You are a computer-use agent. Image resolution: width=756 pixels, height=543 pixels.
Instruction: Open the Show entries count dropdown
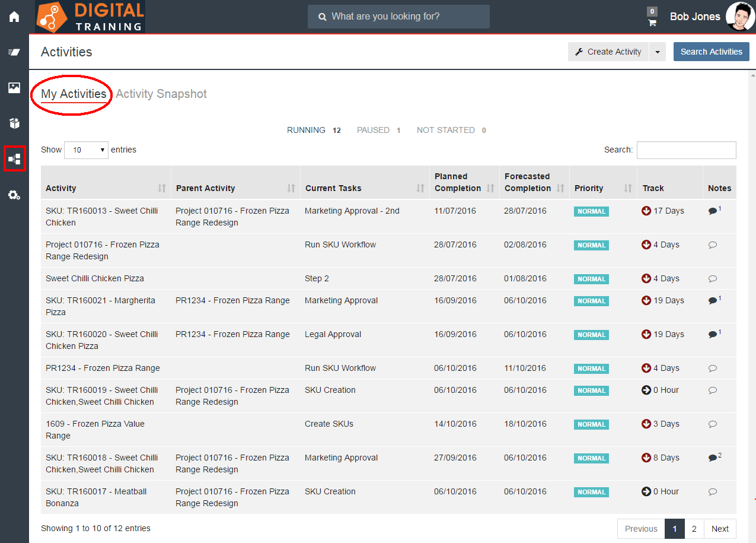click(x=87, y=150)
